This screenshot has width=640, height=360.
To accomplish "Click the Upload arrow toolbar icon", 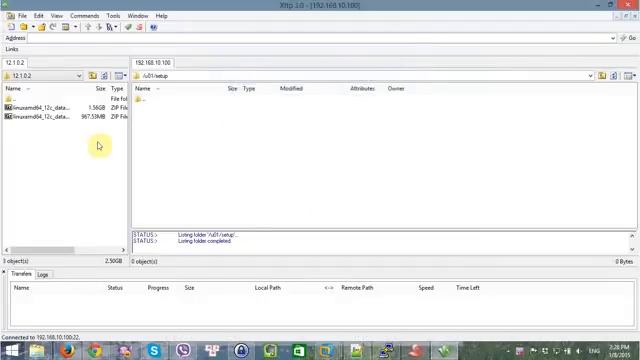I will (x=88, y=27).
